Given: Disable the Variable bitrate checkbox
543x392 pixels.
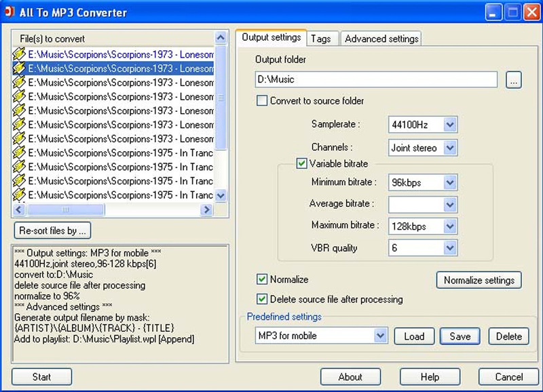Looking at the screenshot, I should click(301, 163).
